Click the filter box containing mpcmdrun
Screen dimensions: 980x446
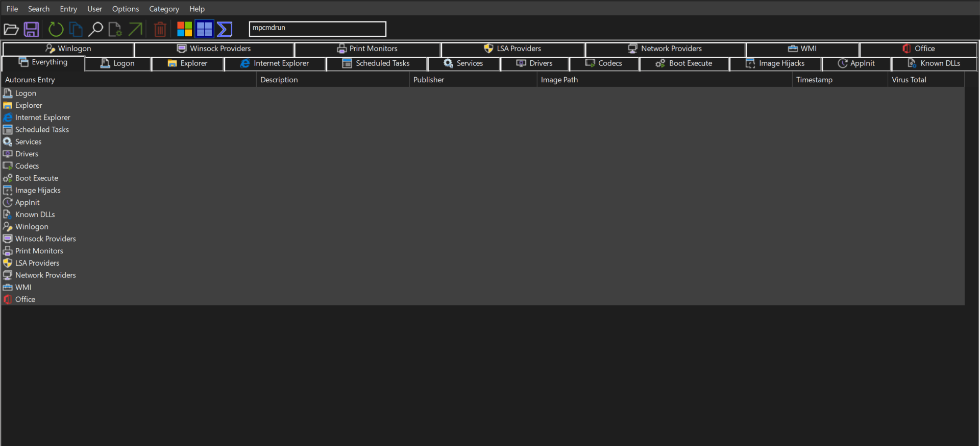coord(317,29)
